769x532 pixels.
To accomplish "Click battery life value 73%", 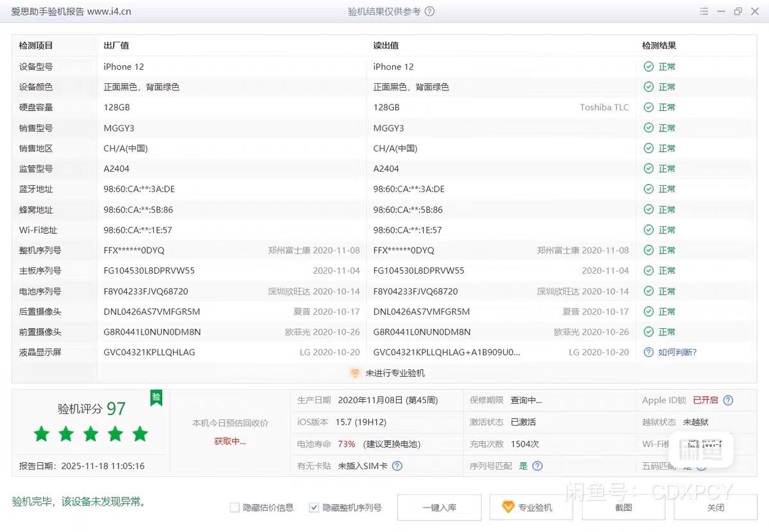I will coord(347,444).
